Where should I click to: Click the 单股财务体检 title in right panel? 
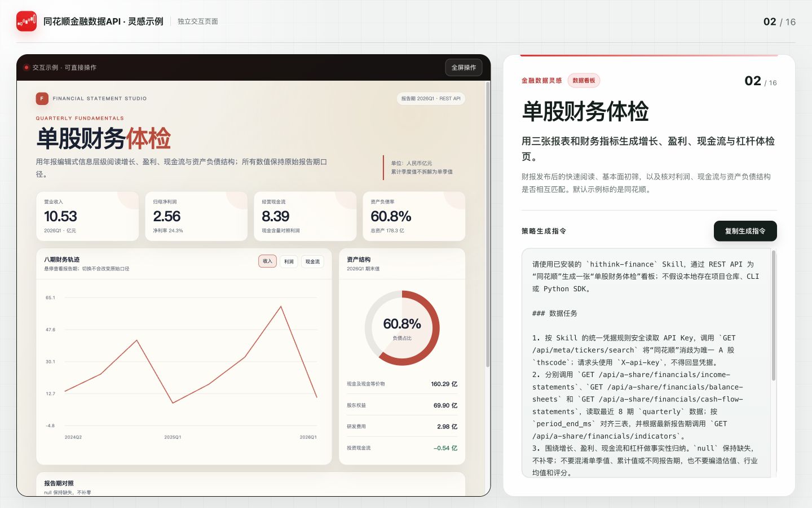click(585, 111)
